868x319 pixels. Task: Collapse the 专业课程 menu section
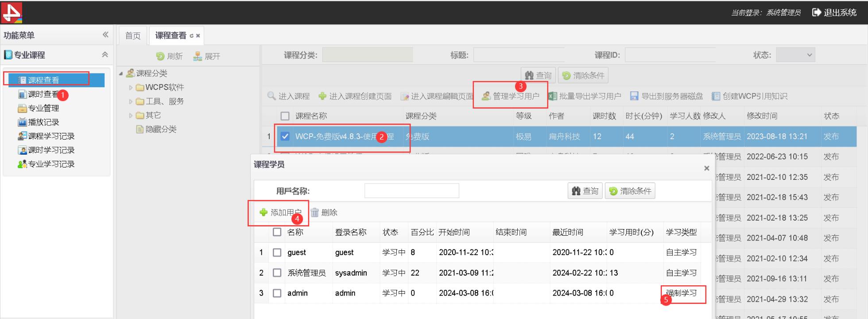(x=105, y=54)
